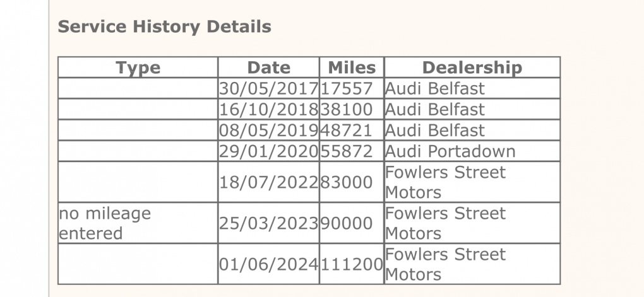Click the 55872 miles value
The width and height of the screenshot is (644, 297).
pos(347,151)
